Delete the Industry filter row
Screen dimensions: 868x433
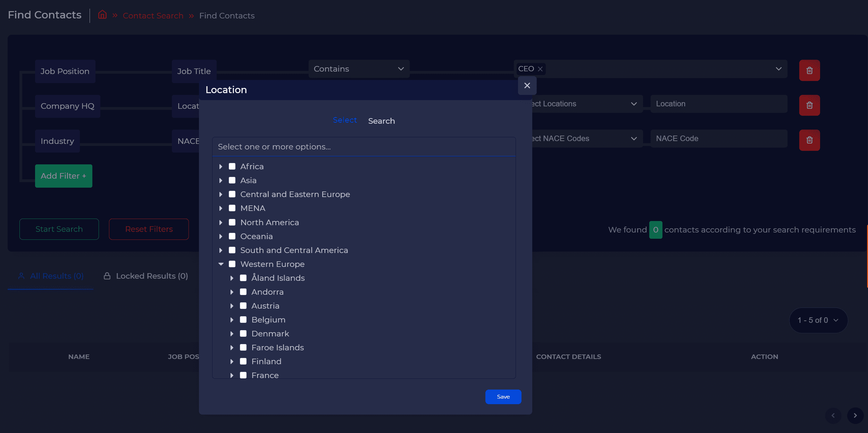pos(809,140)
